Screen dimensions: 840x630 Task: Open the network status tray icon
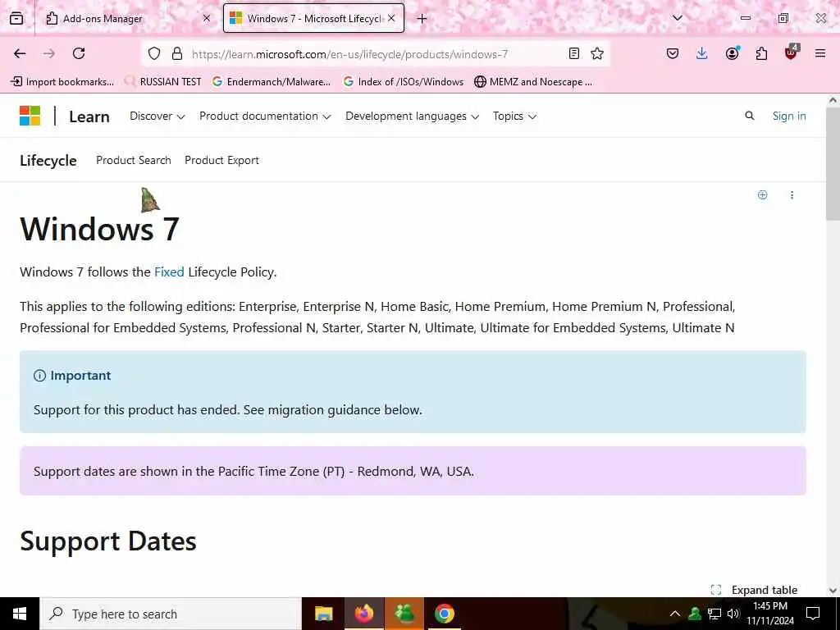714,614
